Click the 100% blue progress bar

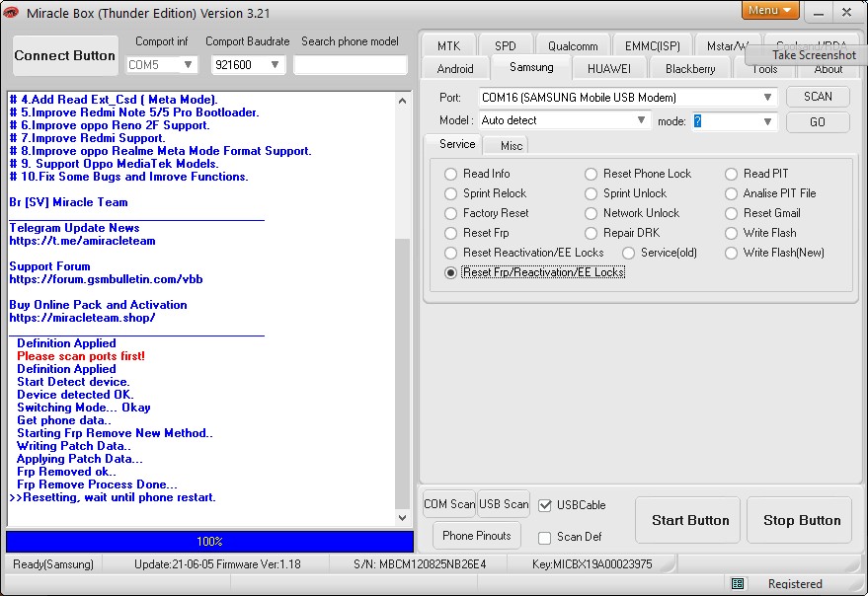coord(209,541)
